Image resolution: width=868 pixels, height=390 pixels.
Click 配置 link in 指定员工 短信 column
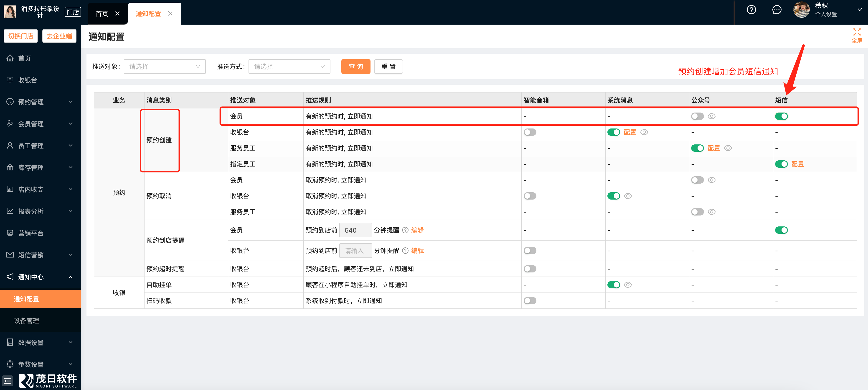click(797, 164)
